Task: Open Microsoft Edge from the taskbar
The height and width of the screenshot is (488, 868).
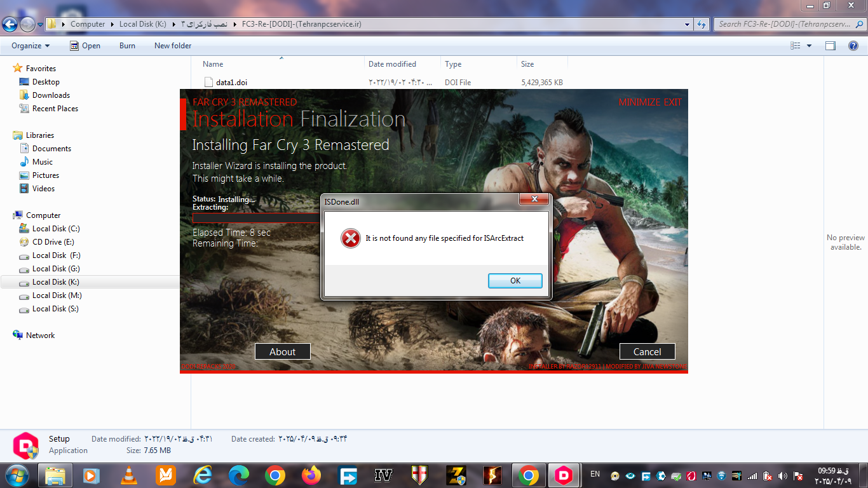Action: click(x=238, y=475)
